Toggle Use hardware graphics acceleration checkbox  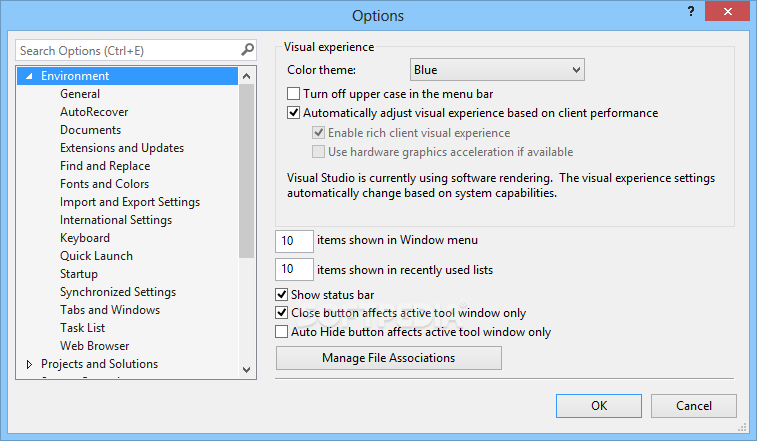click(x=318, y=152)
